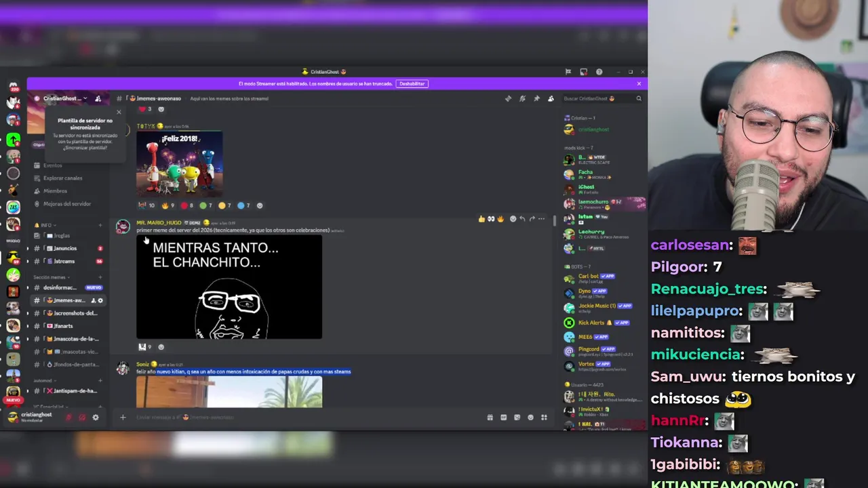This screenshot has width=868, height=488.
Task: Open the apps icon in message bar
Action: click(x=544, y=418)
